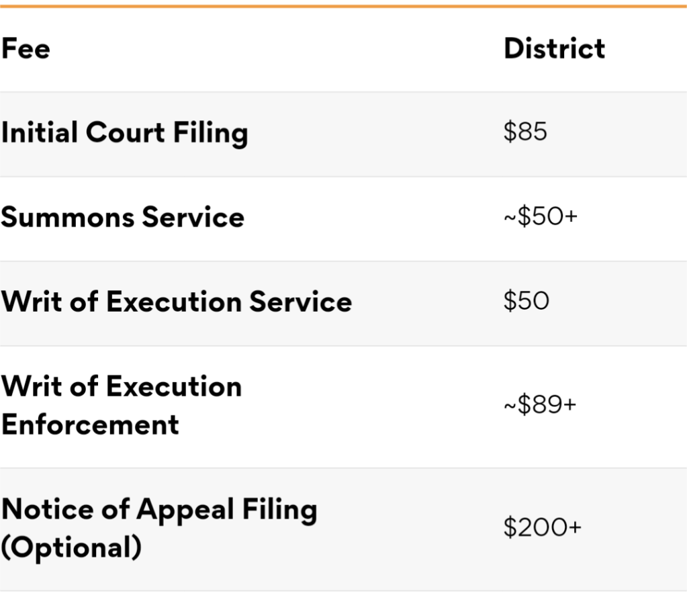Click the word Filing in Initial Court Filing
The height and width of the screenshot is (616, 687).
coord(210,133)
